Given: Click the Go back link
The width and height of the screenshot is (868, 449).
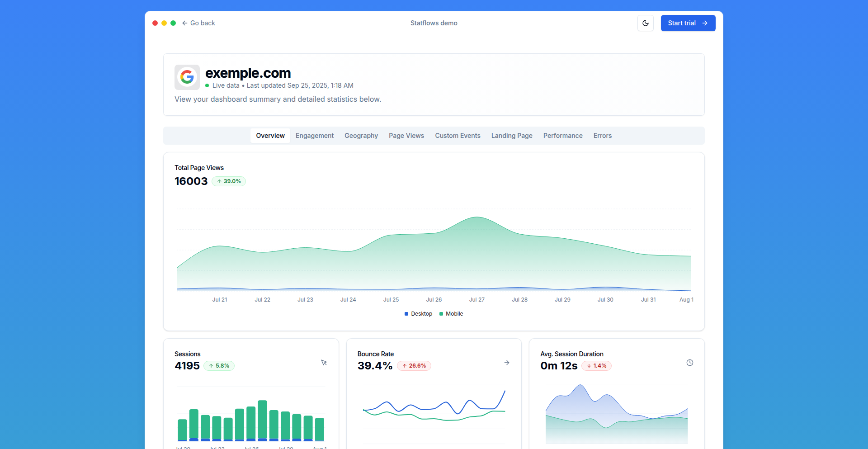Looking at the screenshot, I should [198, 23].
